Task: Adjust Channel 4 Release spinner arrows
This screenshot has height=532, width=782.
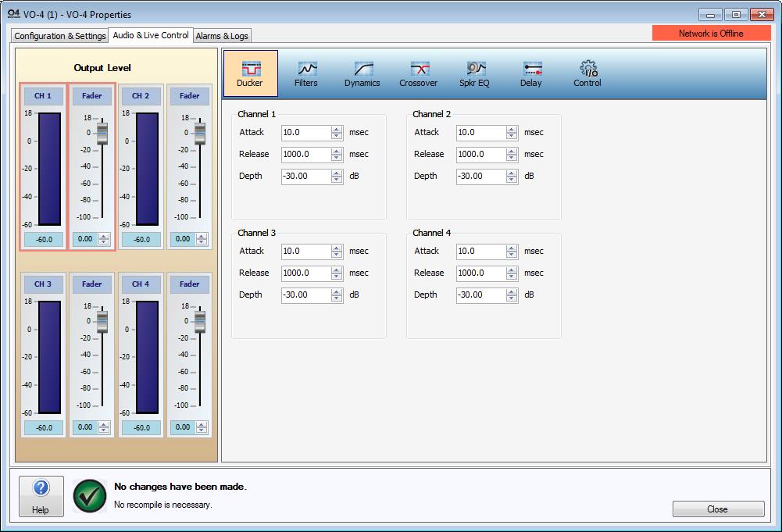Action: 512,273
